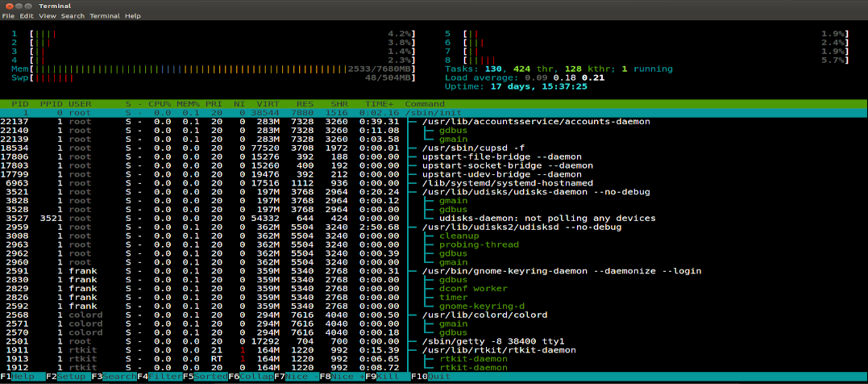This screenshot has width=868, height=384.
Task: Sort by the NI column header
Action: click(239, 104)
